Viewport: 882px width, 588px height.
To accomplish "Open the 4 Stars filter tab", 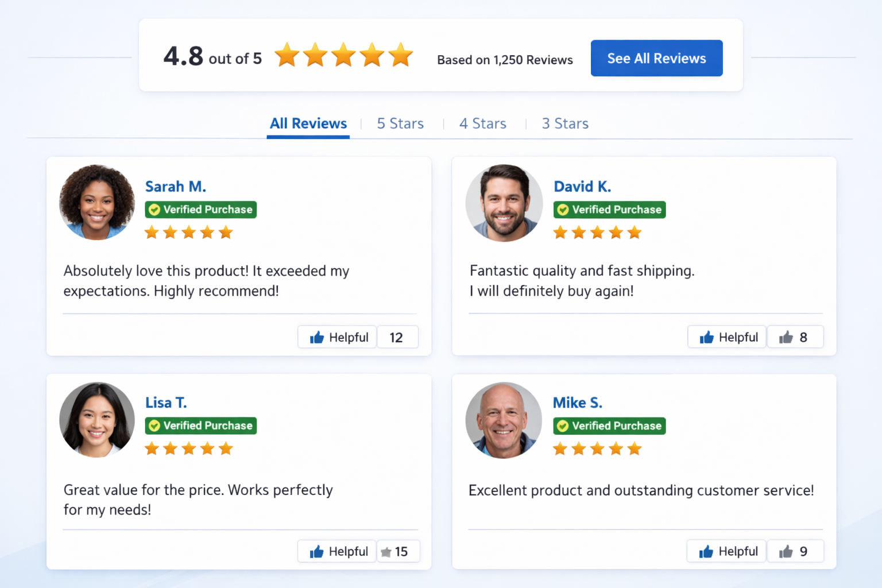I will (482, 123).
